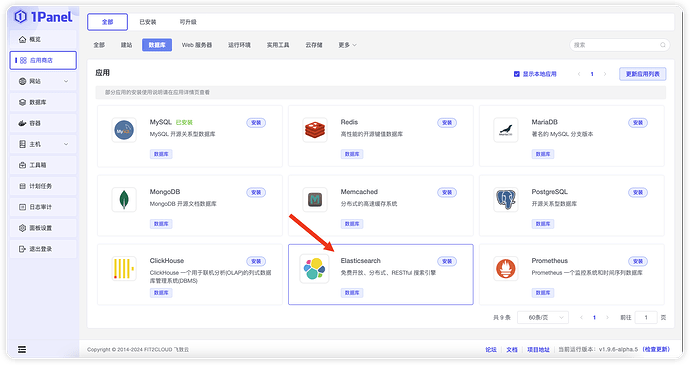690x365 pixels.
Task: Open 容器 docker whale icon in sidebar
Action: tap(22, 123)
